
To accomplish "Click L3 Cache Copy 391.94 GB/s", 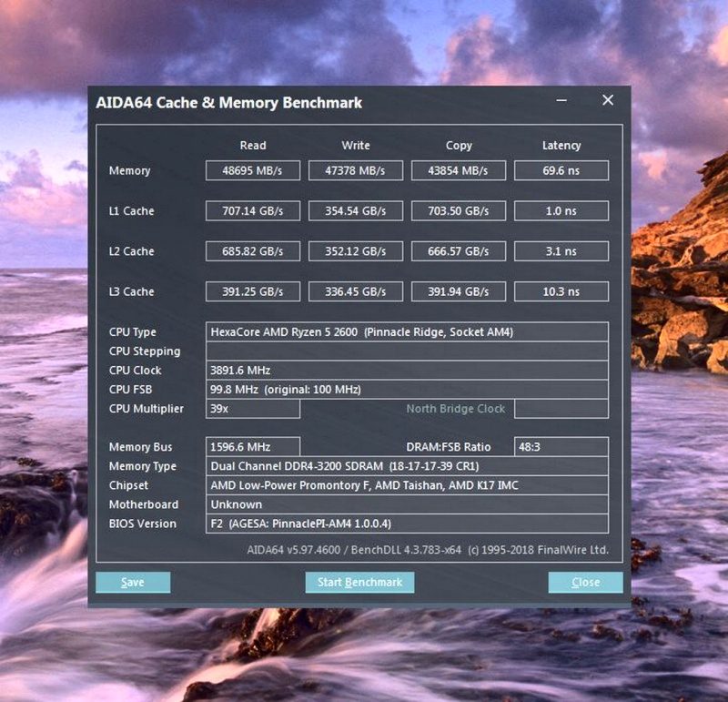I will 459,291.
